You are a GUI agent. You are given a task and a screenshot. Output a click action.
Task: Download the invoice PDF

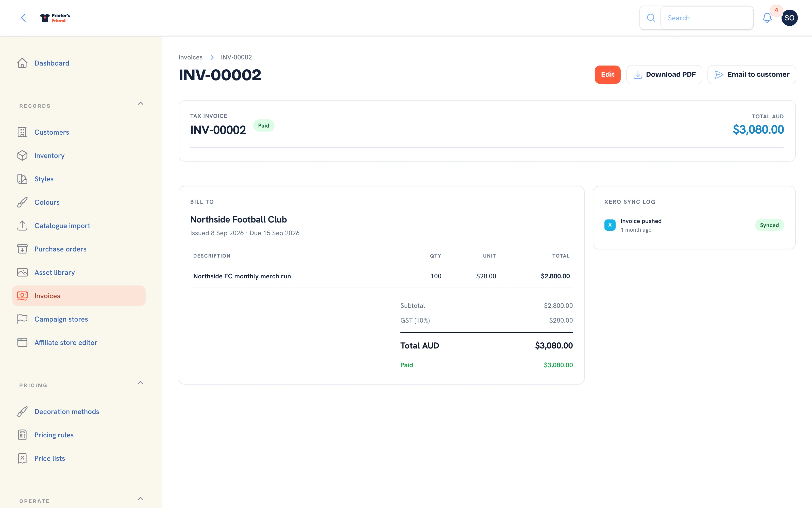coord(664,75)
